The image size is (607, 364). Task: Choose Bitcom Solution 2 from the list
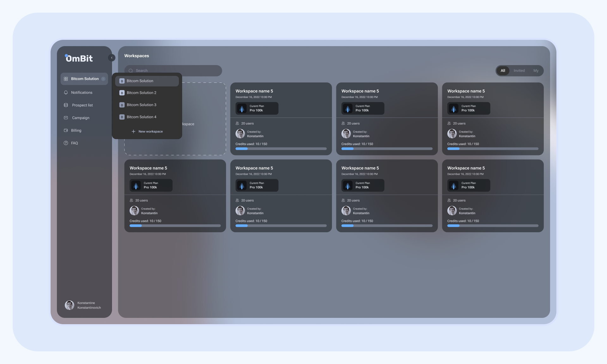(x=141, y=93)
